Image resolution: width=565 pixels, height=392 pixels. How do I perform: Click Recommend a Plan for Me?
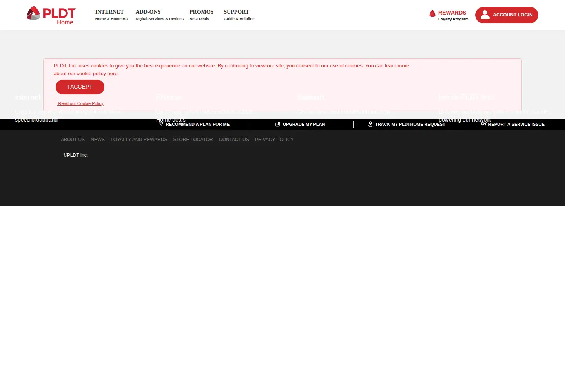[x=194, y=124]
